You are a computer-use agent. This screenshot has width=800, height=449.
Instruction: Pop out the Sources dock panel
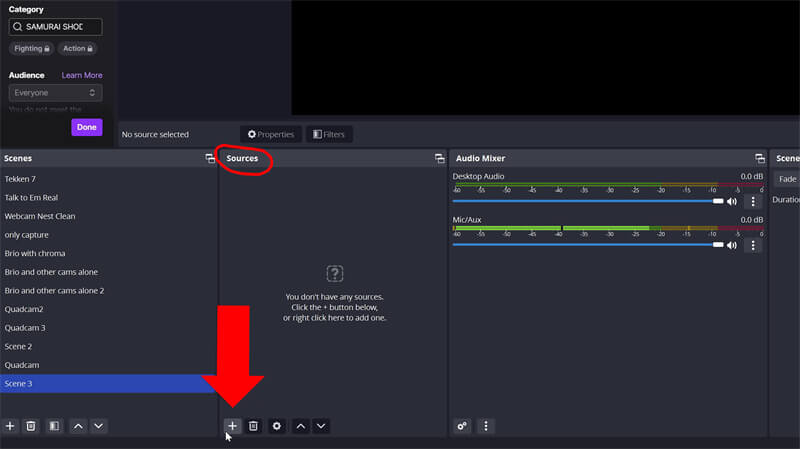439,159
